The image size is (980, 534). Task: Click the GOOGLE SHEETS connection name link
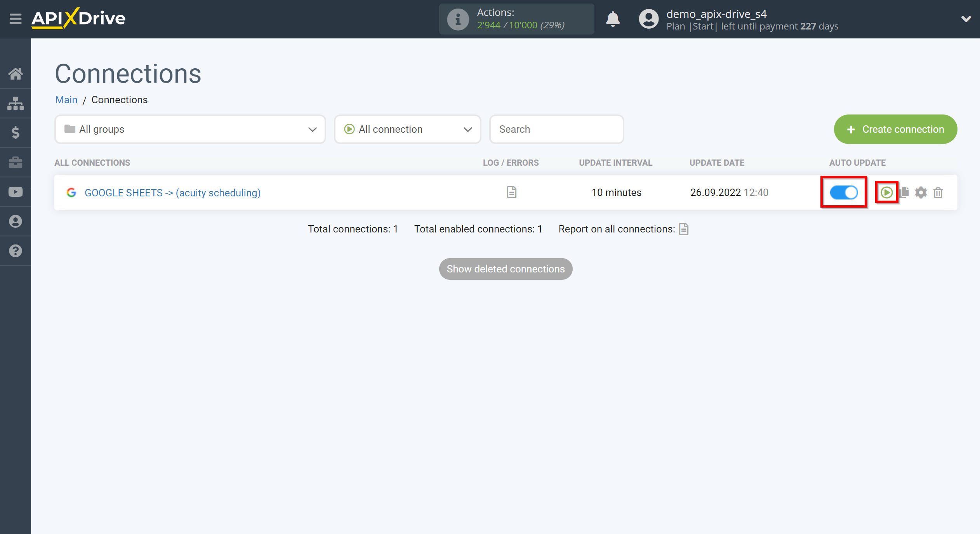tap(173, 193)
